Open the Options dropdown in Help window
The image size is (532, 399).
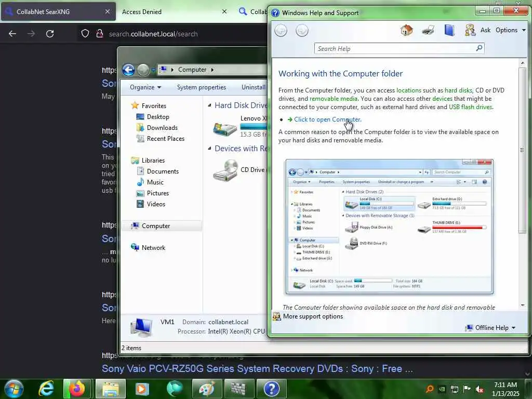(x=511, y=30)
